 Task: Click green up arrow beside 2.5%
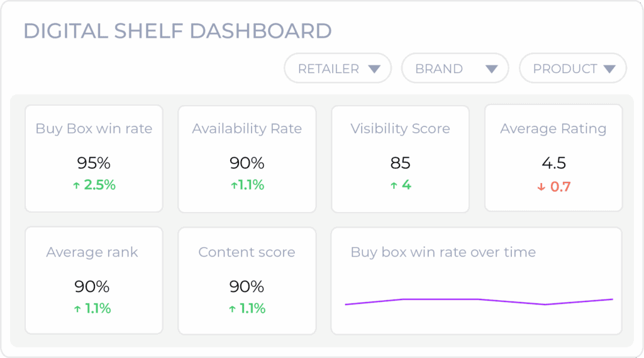76,186
